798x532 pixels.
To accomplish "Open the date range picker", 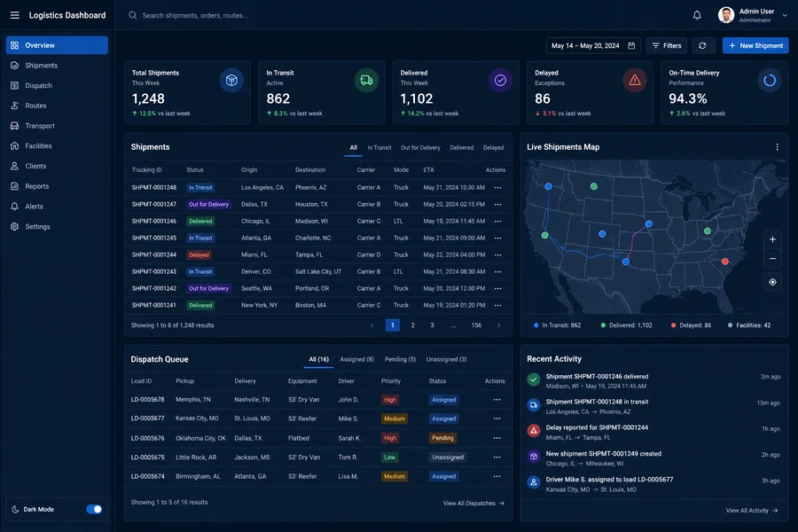I will [593, 46].
